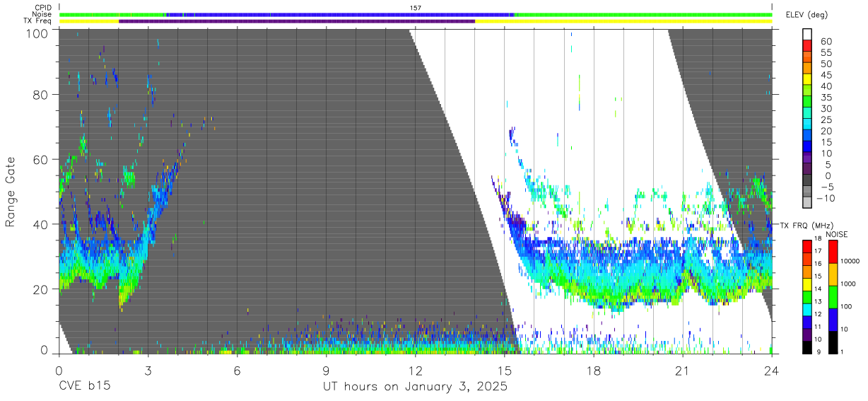Click the TX FRQ (MHz) legend heading
Screen dimensions: 868x401
(807, 226)
